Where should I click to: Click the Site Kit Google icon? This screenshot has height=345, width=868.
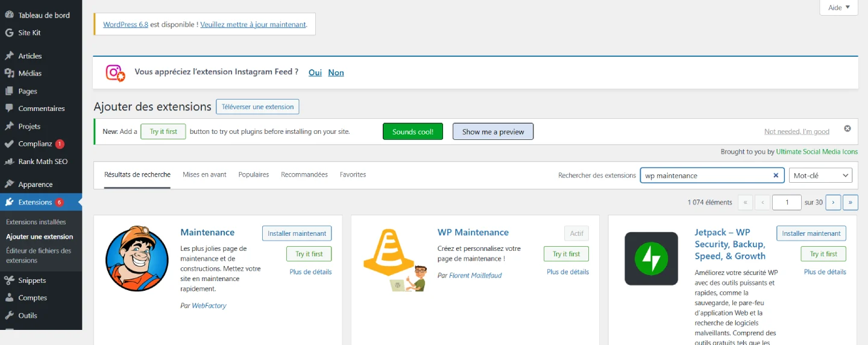pos(9,33)
